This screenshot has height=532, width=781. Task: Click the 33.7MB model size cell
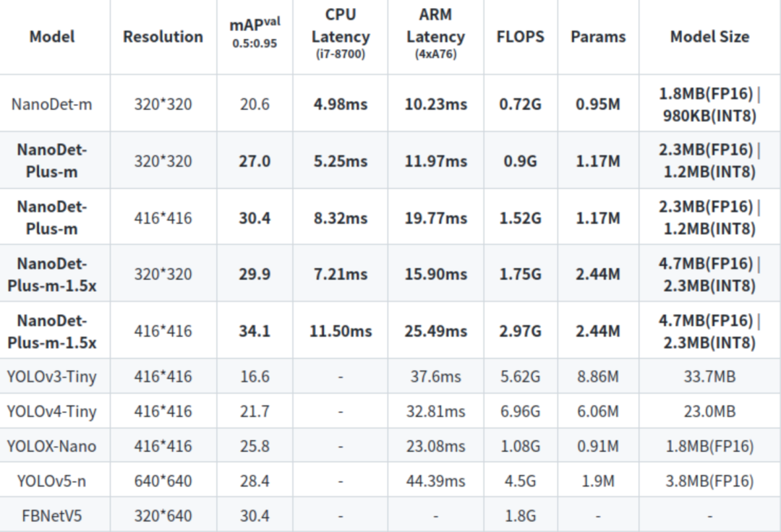709,377
